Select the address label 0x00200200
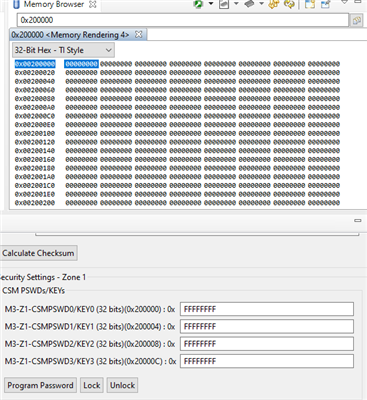 click(x=35, y=202)
